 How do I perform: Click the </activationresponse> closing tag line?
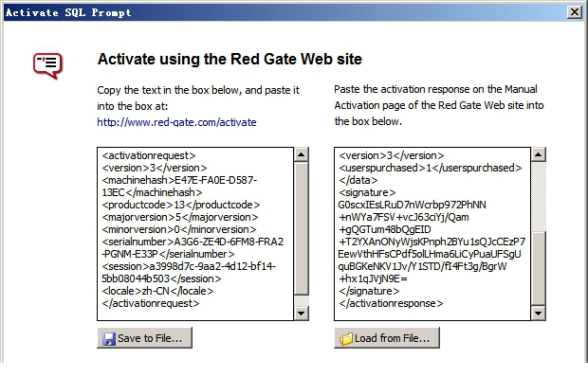(x=391, y=303)
